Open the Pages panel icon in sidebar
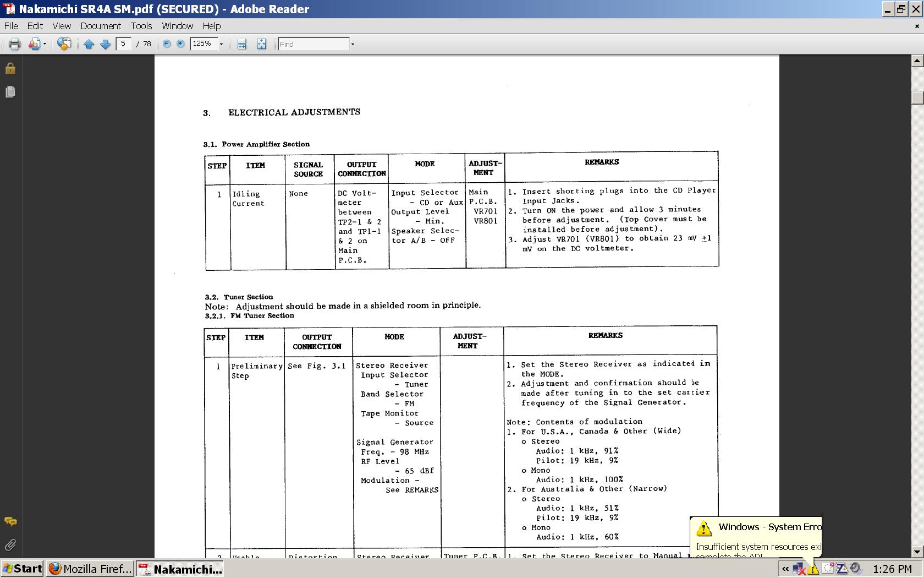924x578 pixels. point(10,92)
